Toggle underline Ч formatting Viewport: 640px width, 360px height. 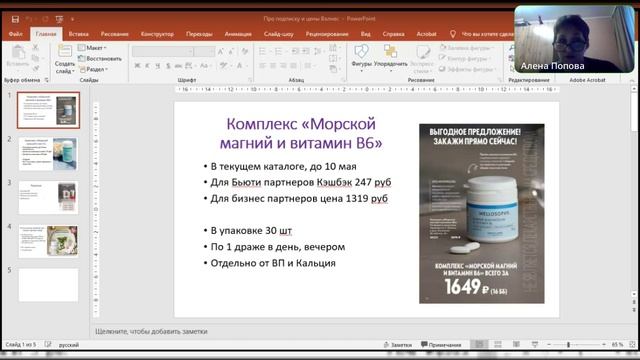click(158, 66)
